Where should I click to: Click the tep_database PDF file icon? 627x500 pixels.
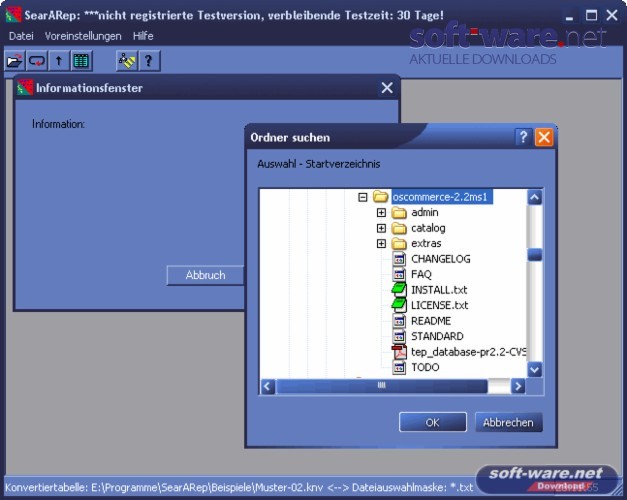399,352
